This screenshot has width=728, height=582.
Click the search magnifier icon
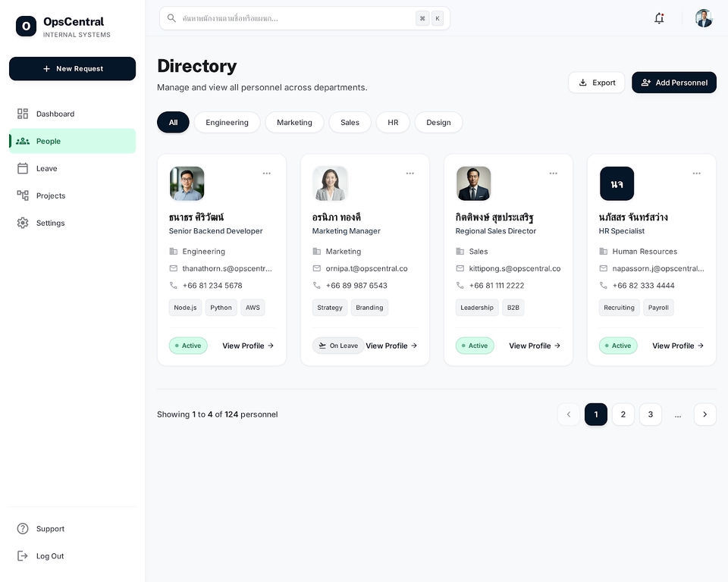(171, 18)
